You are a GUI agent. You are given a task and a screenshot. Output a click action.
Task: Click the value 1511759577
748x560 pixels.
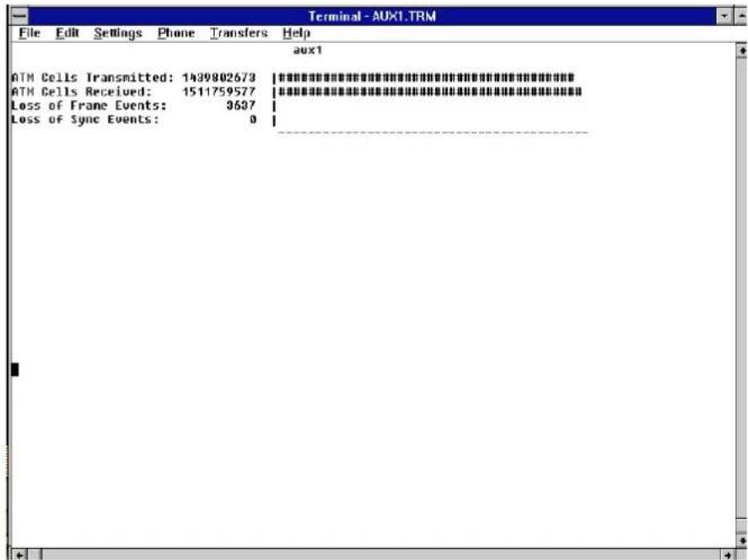[219, 91]
